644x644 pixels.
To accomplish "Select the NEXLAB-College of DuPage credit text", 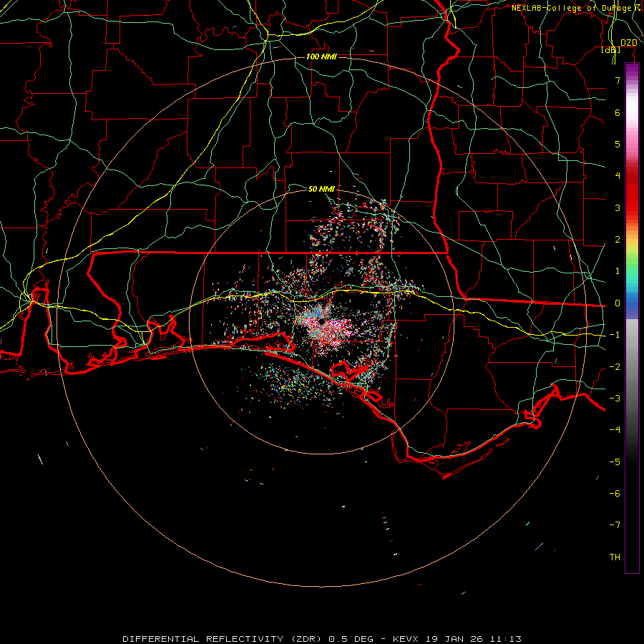I will pos(572,8).
